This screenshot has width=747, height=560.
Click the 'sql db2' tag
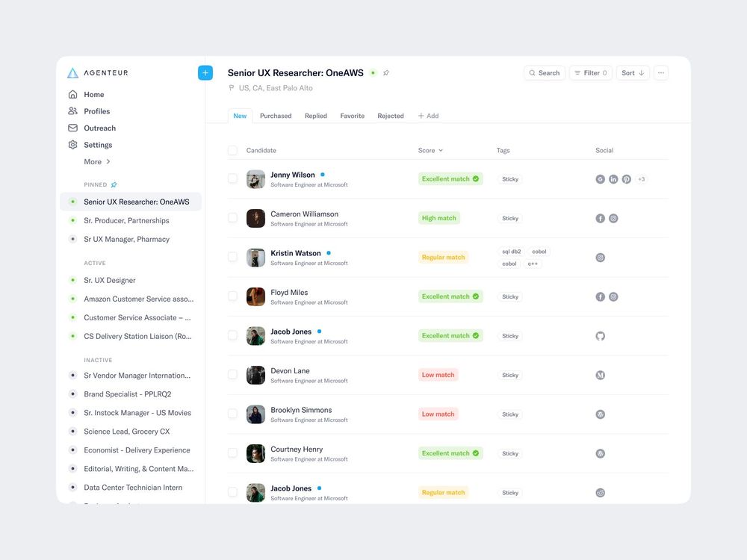[x=512, y=252]
